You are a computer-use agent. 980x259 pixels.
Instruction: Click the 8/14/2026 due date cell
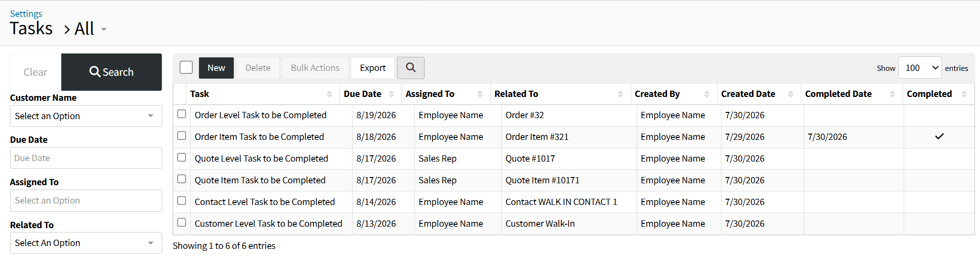click(x=376, y=202)
